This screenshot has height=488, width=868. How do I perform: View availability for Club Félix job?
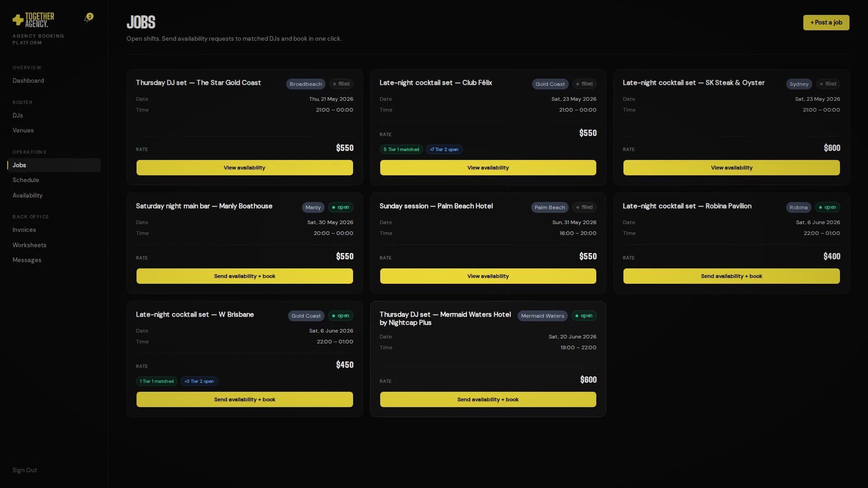488,168
